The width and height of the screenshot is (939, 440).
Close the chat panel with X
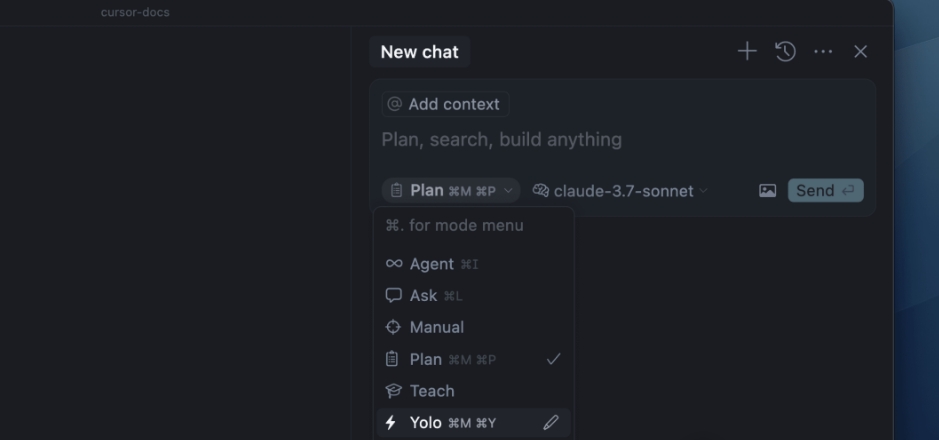click(860, 51)
